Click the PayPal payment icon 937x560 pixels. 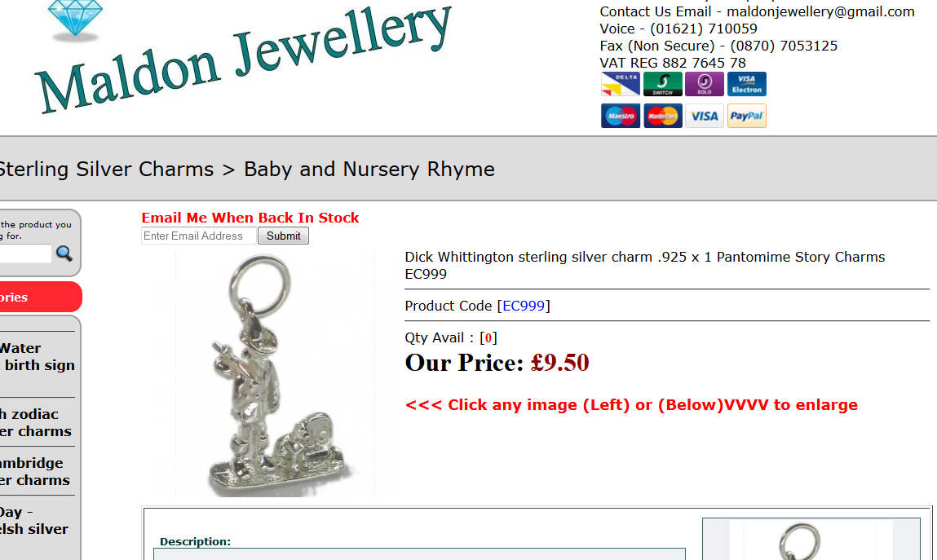747,116
